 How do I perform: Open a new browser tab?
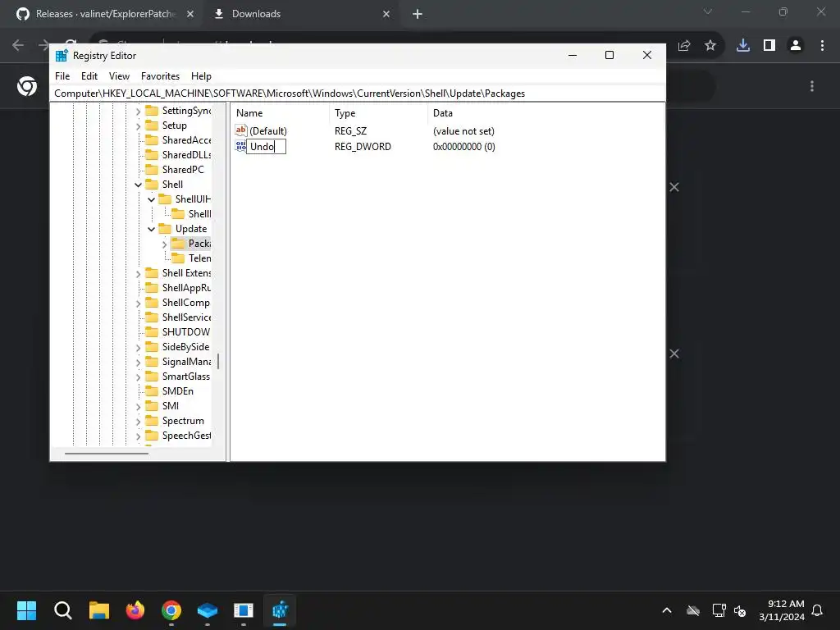click(x=418, y=15)
